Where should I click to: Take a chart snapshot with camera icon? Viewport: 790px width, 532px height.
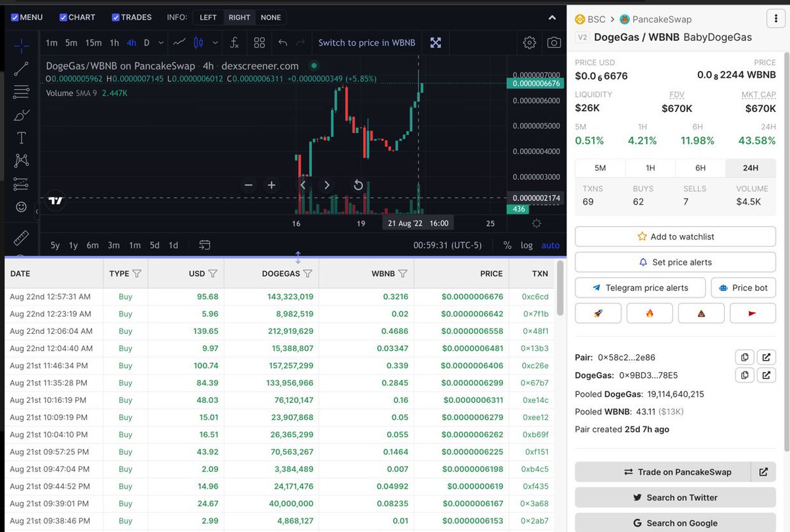(554, 43)
